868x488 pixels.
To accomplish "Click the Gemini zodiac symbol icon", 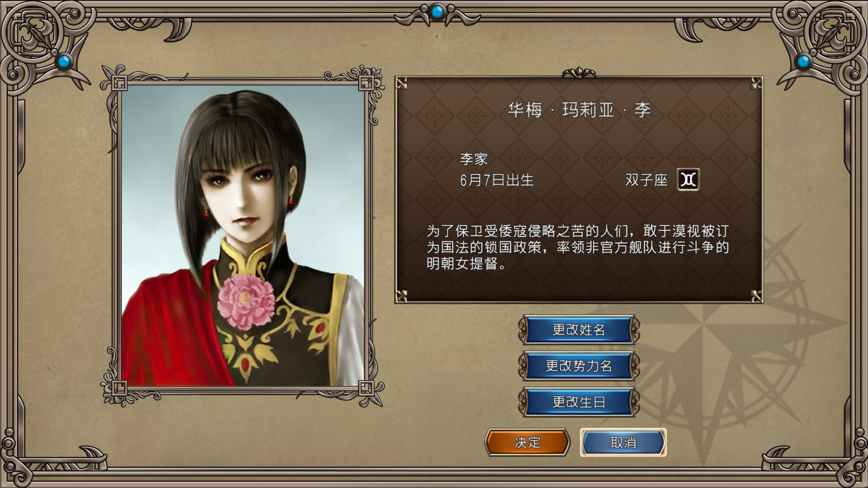I will (x=688, y=180).
